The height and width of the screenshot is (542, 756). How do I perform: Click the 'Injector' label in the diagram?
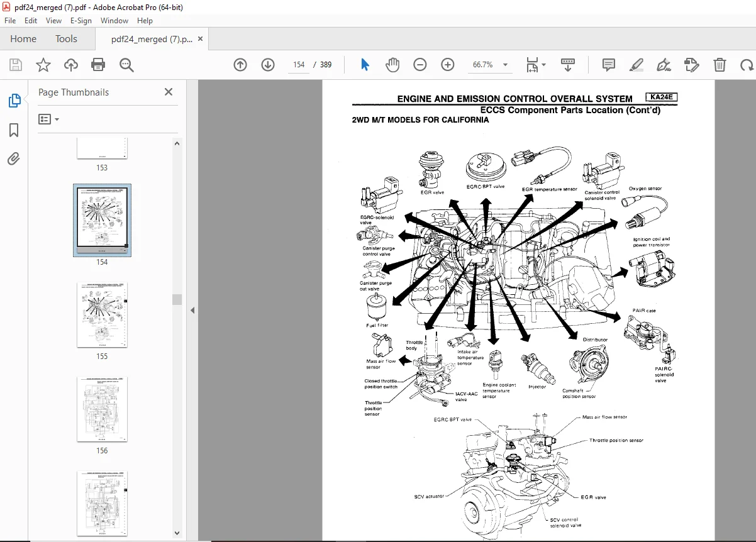pyautogui.click(x=537, y=387)
